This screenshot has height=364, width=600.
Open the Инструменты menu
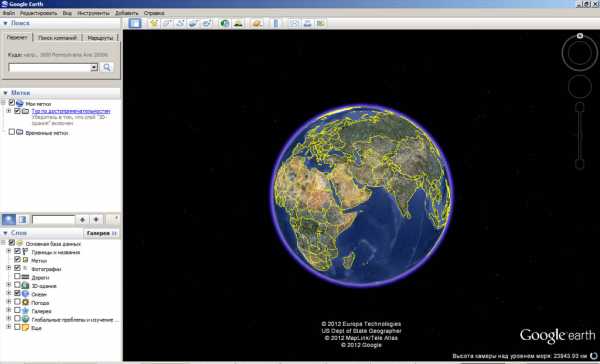pyautogui.click(x=93, y=13)
